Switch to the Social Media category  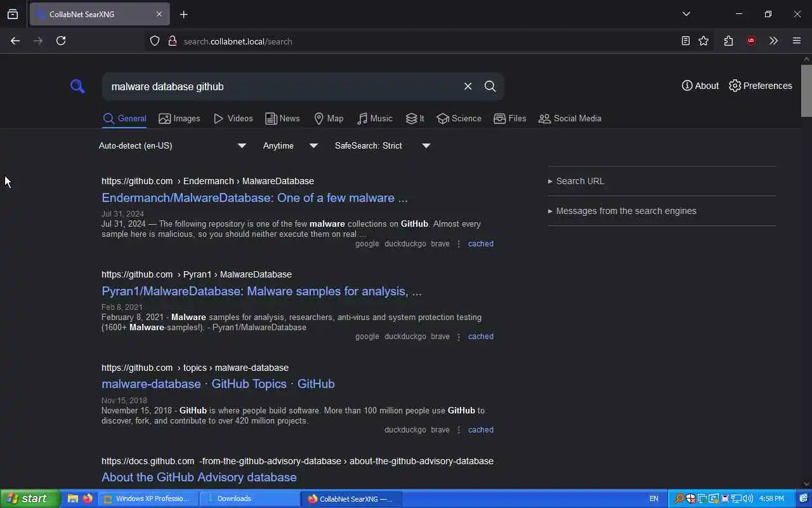(x=570, y=119)
